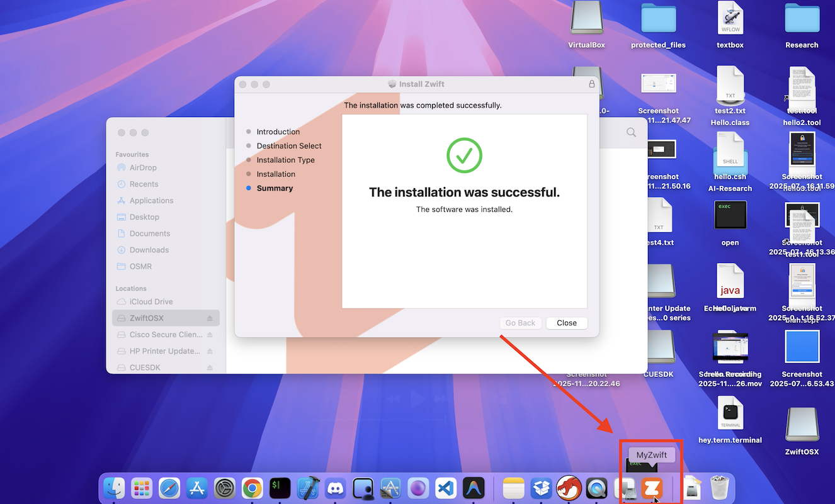The height and width of the screenshot is (504, 835).
Task: Open Applications in the Finder sidebar
Action: pos(151,201)
